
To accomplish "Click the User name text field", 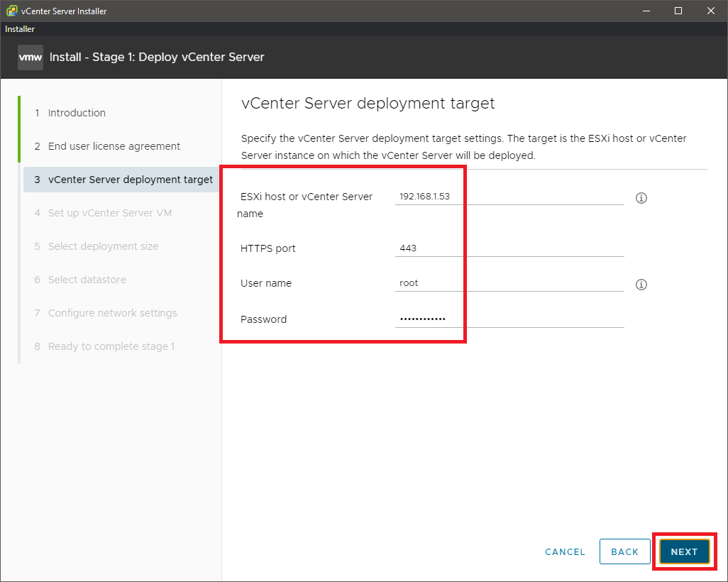I will (509, 283).
